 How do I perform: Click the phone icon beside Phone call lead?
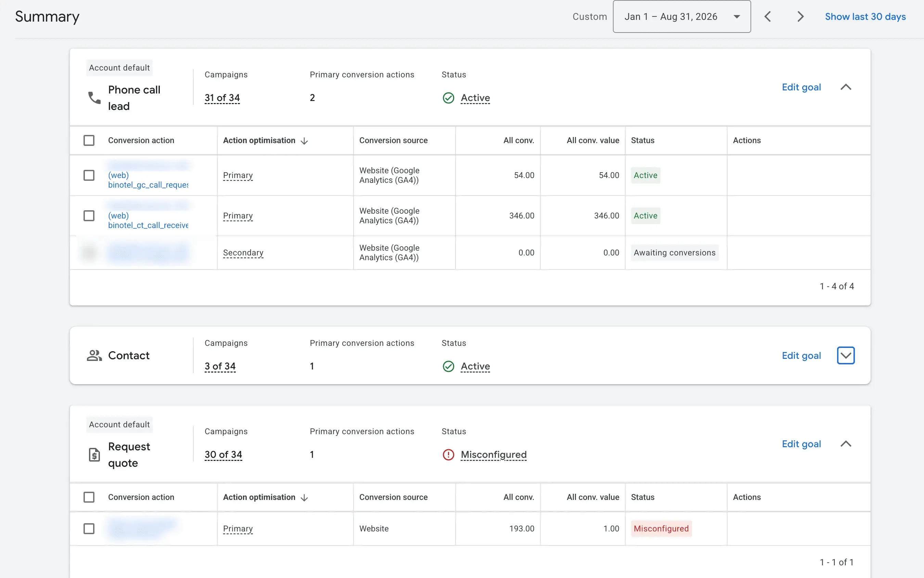pyautogui.click(x=94, y=98)
